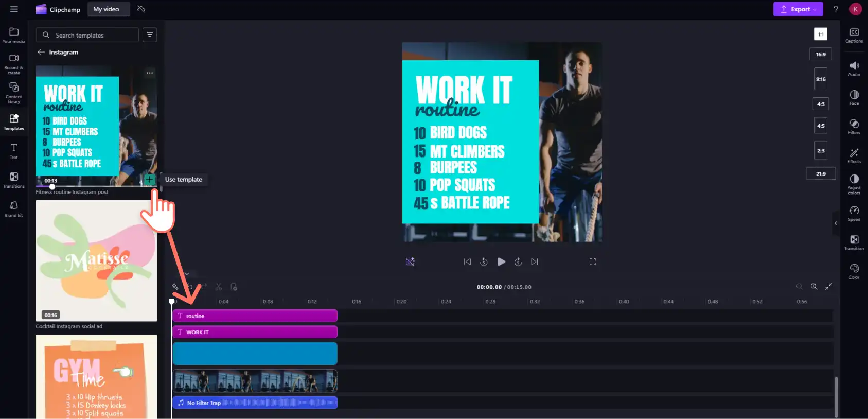Play the video preview
The width and height of the screenshot is (868, 419).
501,262
